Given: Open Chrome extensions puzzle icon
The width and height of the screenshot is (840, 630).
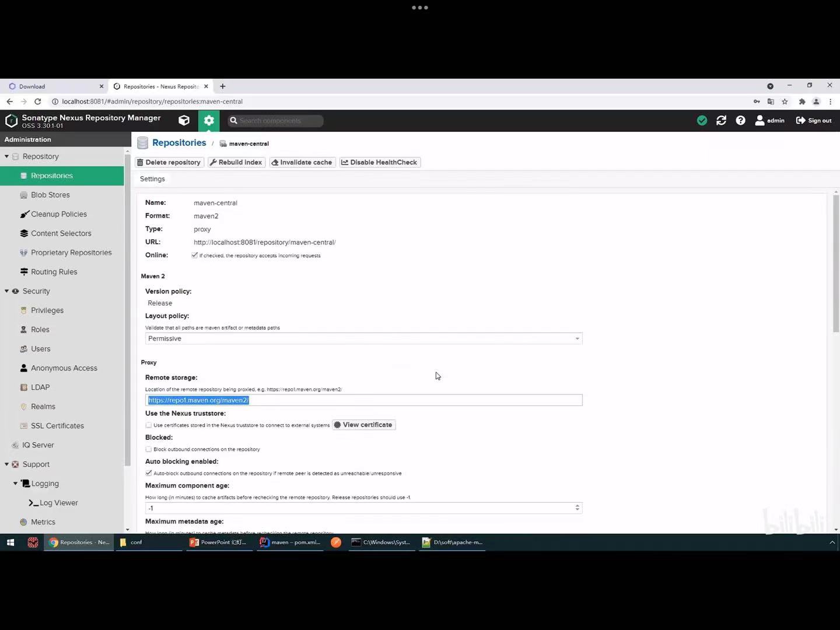Looking at the screenshot, I should click(802, 101).
